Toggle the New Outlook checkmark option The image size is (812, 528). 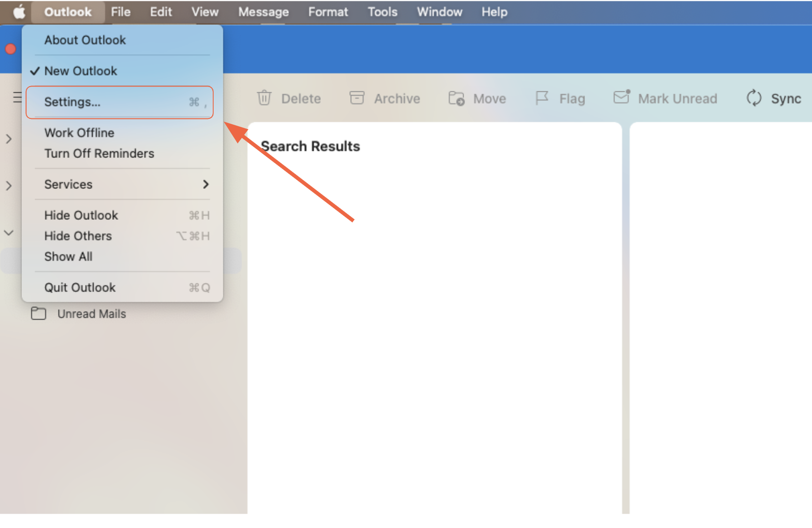[x=80, y=71]
